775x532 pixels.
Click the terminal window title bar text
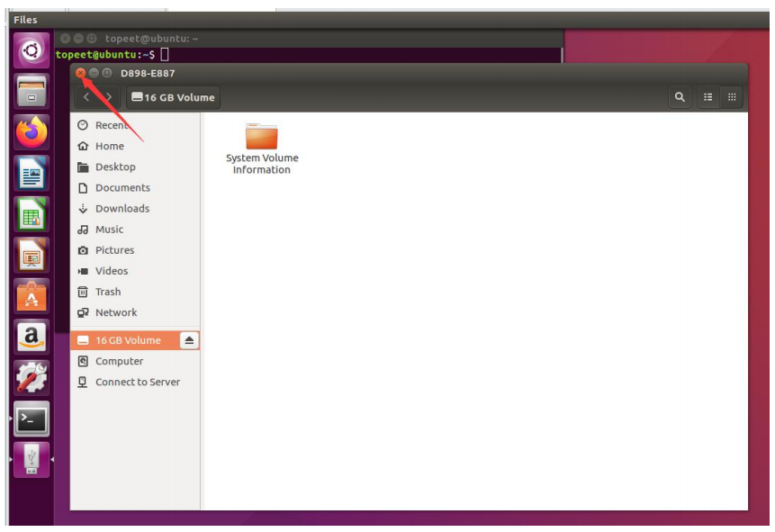point(151,39)
